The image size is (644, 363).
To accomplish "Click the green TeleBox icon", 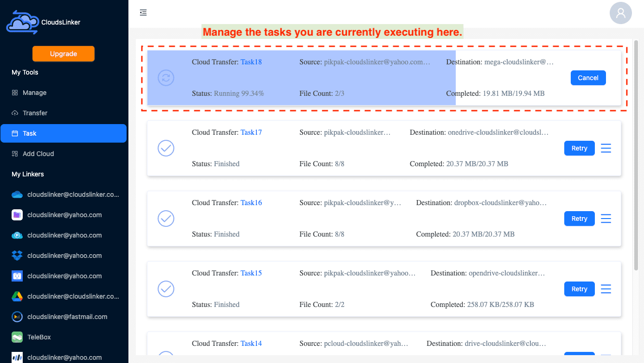I will coord(17,337).
